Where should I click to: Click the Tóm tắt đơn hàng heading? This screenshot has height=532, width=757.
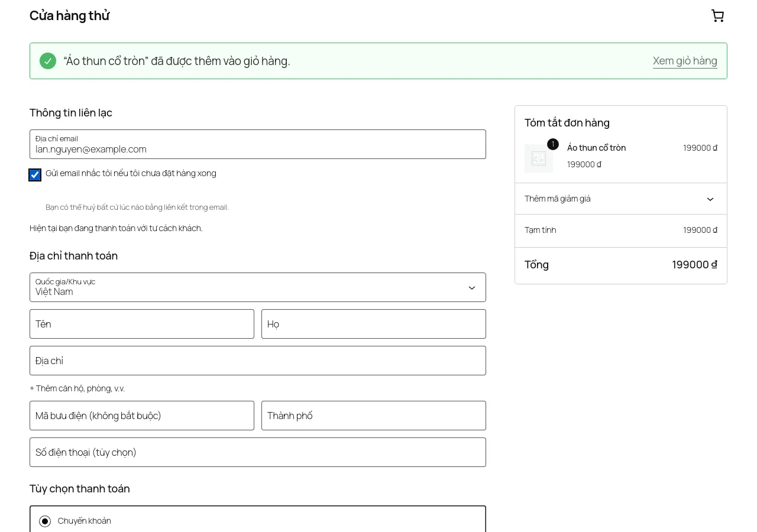[567, 123]
